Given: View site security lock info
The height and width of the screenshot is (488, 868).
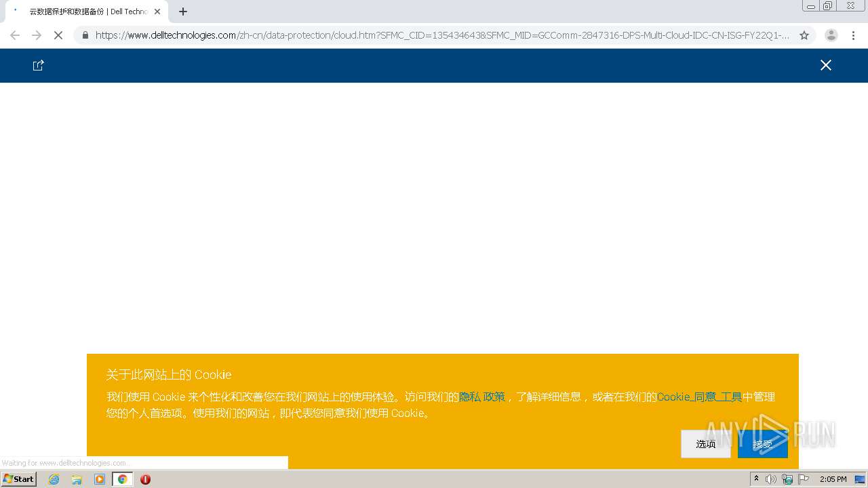Looking at the screenshot, I should click(x=85, y=35).
